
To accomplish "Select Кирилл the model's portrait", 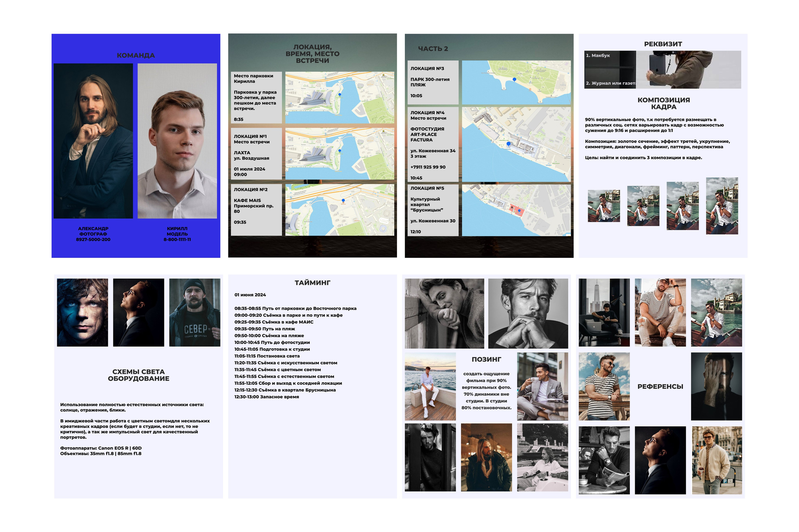I will 177,140.
